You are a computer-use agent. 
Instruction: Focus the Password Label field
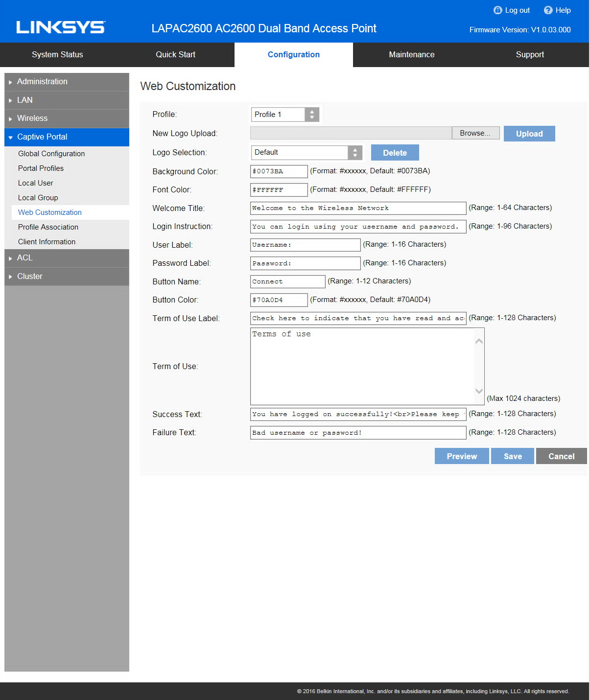[x=306, y=263]
